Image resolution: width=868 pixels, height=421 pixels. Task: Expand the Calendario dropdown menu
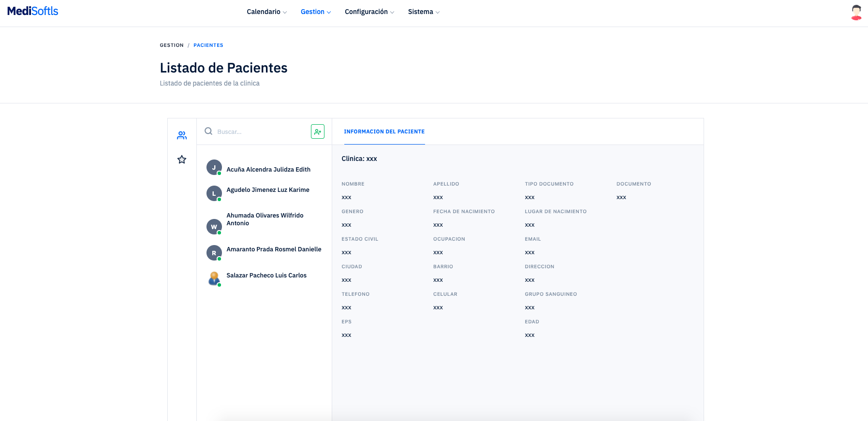coord(266,12)
